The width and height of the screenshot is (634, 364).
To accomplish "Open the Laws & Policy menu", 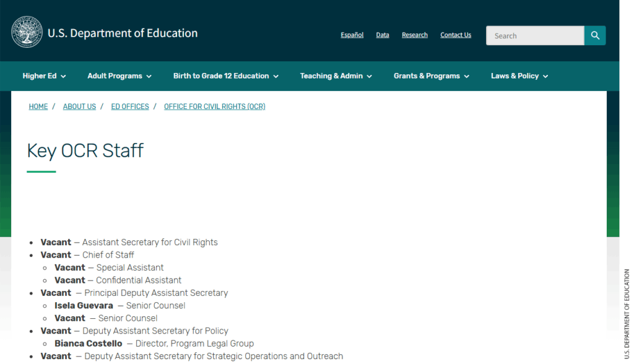I will click(x=519, y=76).
